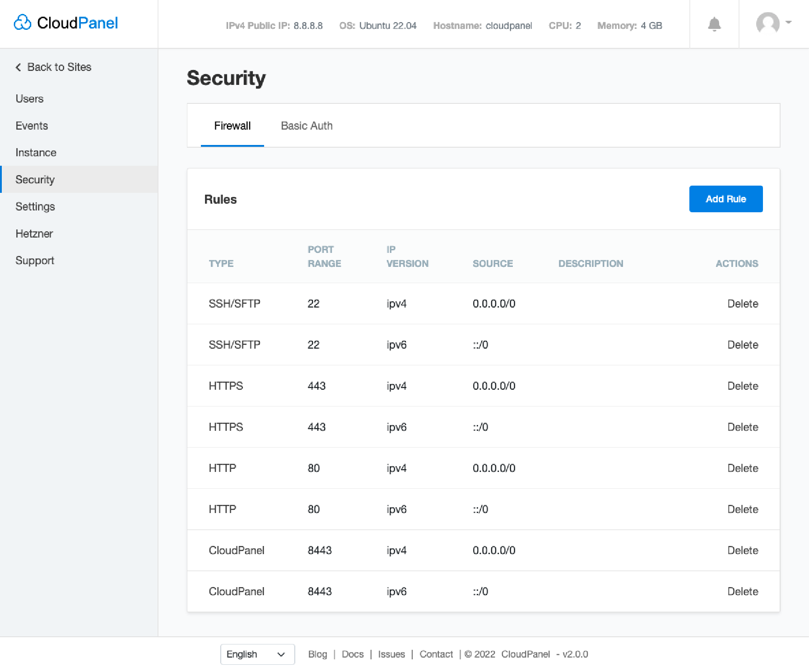Image resolution: width=809 pixels, height=672 pixels.
Task: Click source 0.0.0.0/0 in HTTPS row
Action: click(494, 386)
